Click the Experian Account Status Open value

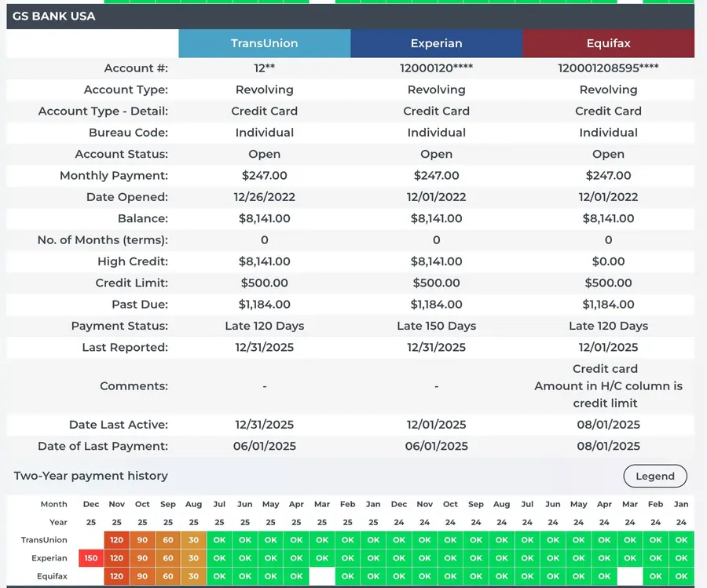click(437, 154)
